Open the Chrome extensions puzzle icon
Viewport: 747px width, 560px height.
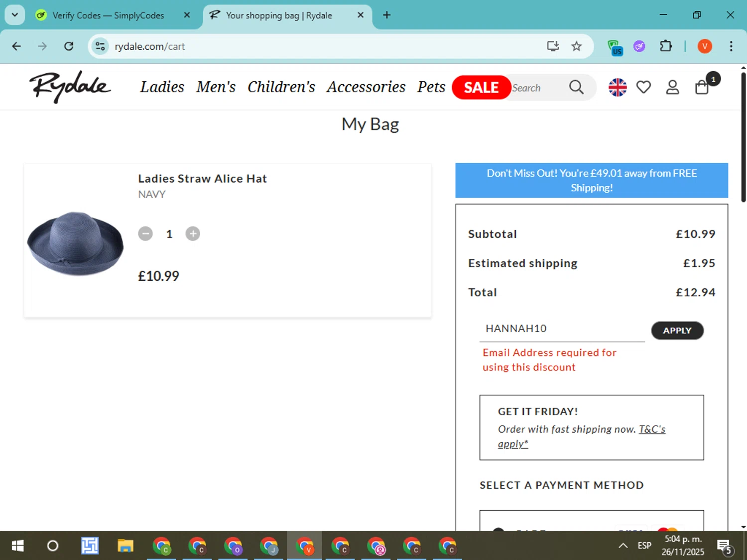point(666,46)
